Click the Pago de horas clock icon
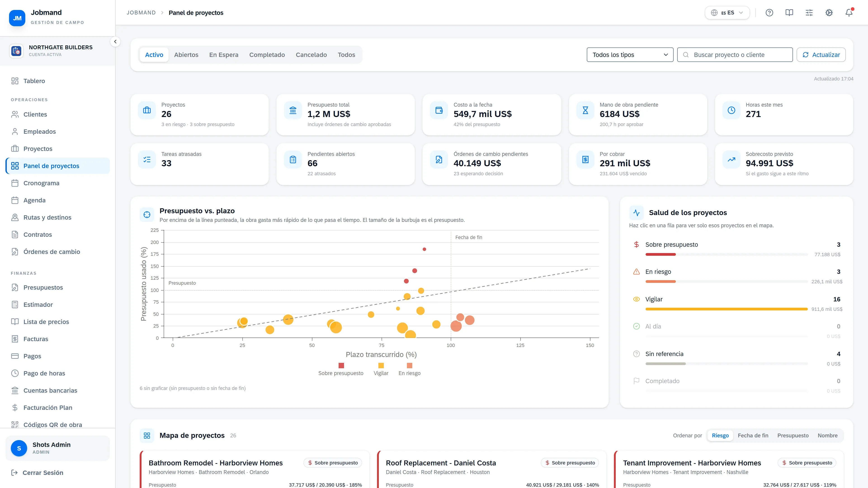 click(15, 373)
